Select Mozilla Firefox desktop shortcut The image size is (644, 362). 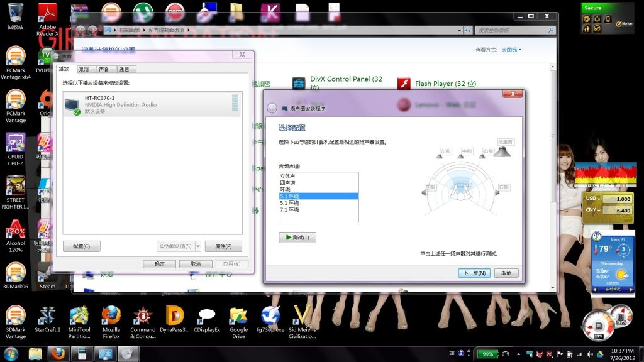coord(111,322)
